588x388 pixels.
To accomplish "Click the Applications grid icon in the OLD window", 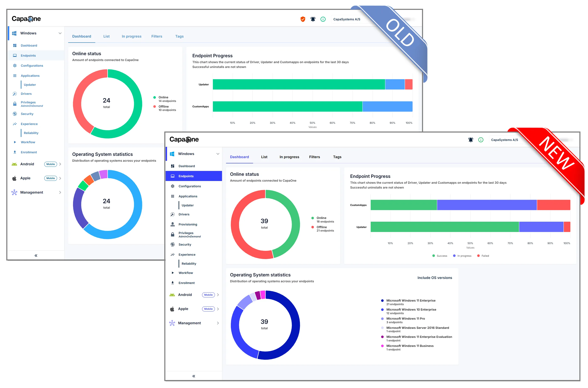I will (x=15, y=76).
